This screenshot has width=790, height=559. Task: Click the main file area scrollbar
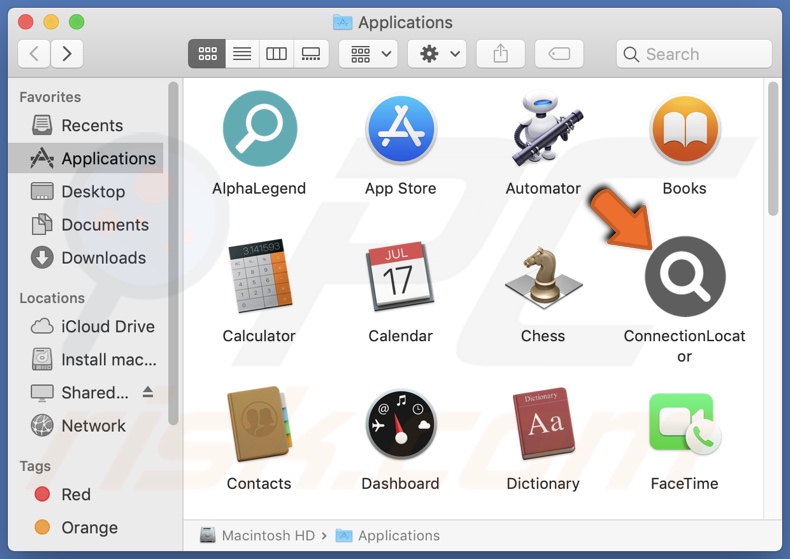(x=773, y=149)
